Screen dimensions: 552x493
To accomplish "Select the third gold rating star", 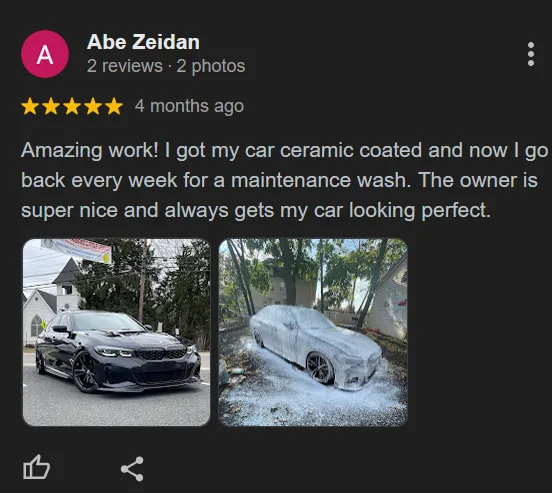I will click(72, 106).
